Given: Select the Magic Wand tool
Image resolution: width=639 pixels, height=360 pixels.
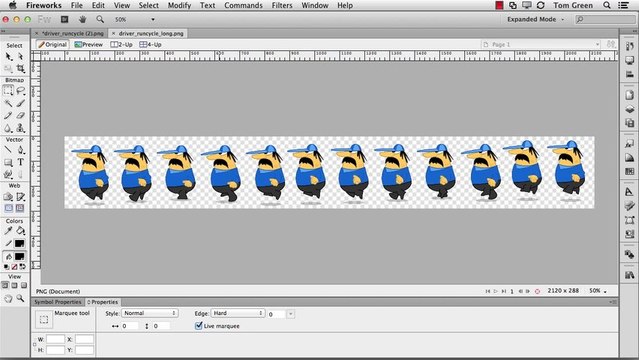Looking at the screenshot, I should coord(9,103).
